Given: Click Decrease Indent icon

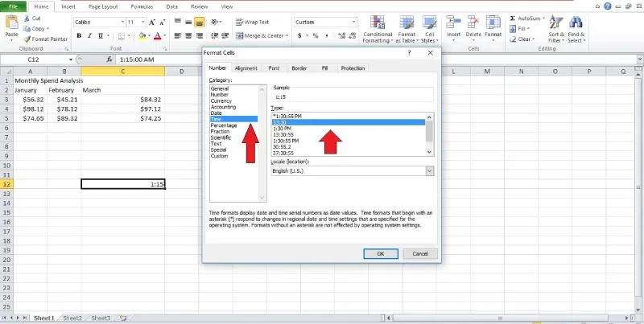Looking at the screenshot, I should (214, 36).
